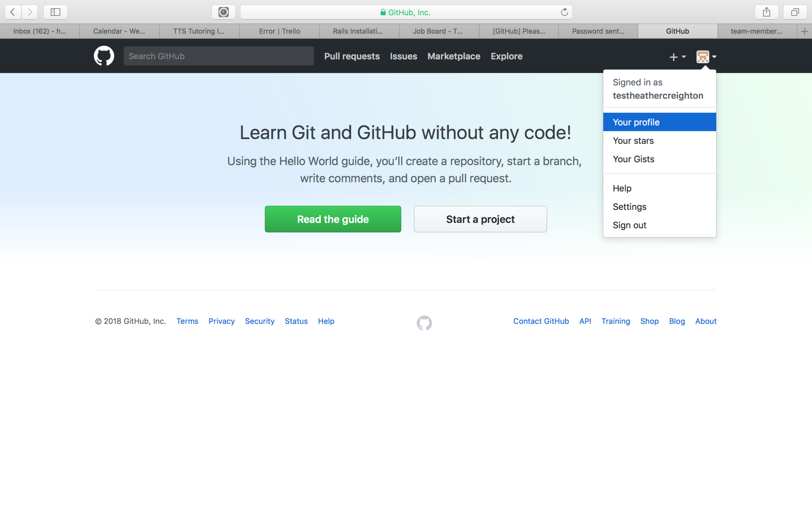Viewport: 812px width, 508px height.
Task: Click the privacy extension icon beside address bar
Action: (x=223, y=12)
